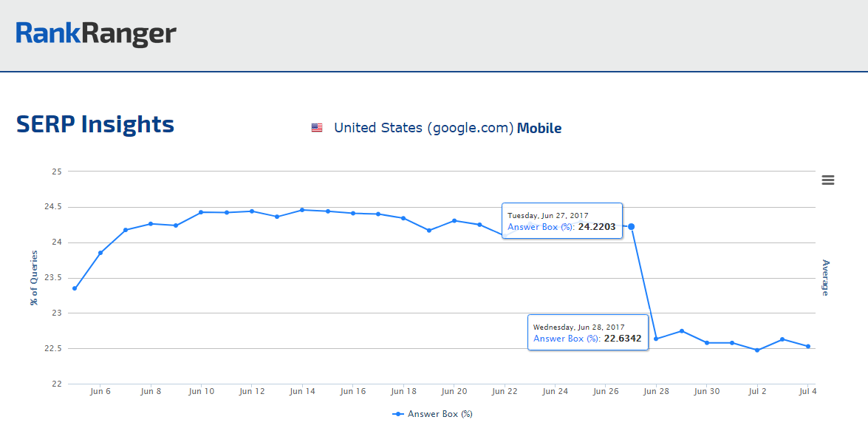Click the highlighted Jun 27 data point
Screen dimensions: 868x431
coord(631,226)
